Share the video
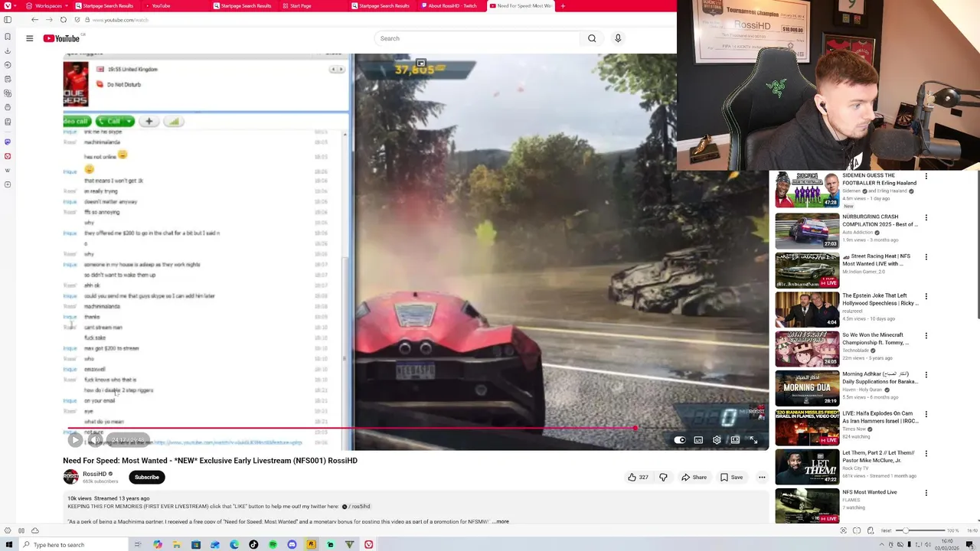 tap(694, 477)
